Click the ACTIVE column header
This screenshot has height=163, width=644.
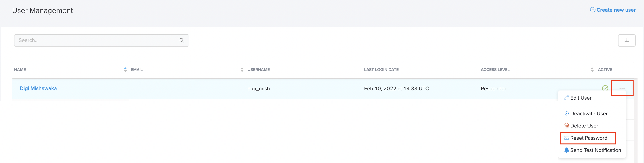pyautogui.click(x=605, y=70)
